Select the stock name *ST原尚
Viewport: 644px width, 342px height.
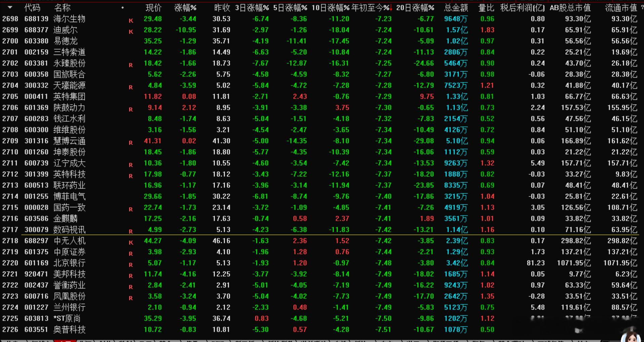point(67,318)
